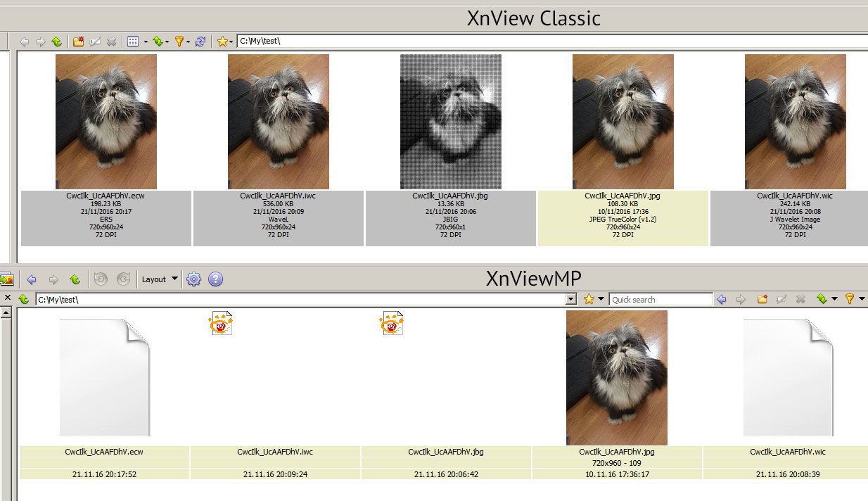Select the .iwc cat thumbnail in XnView Classic
This screenshot has height=501, width=868.
coord(279,122)
